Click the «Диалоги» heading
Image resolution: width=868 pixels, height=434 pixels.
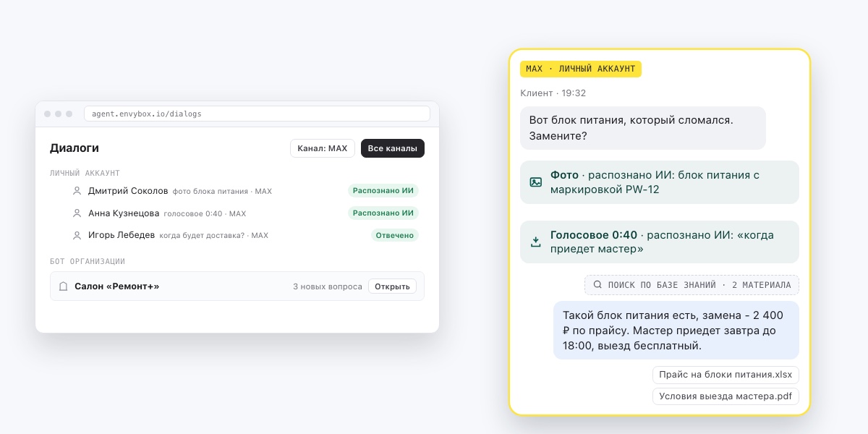click(75, 148)
